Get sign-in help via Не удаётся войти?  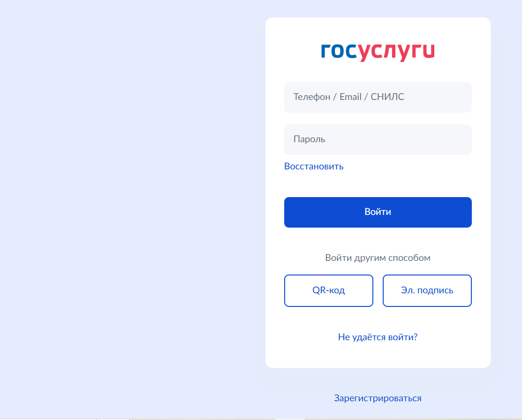coord(378,337)
